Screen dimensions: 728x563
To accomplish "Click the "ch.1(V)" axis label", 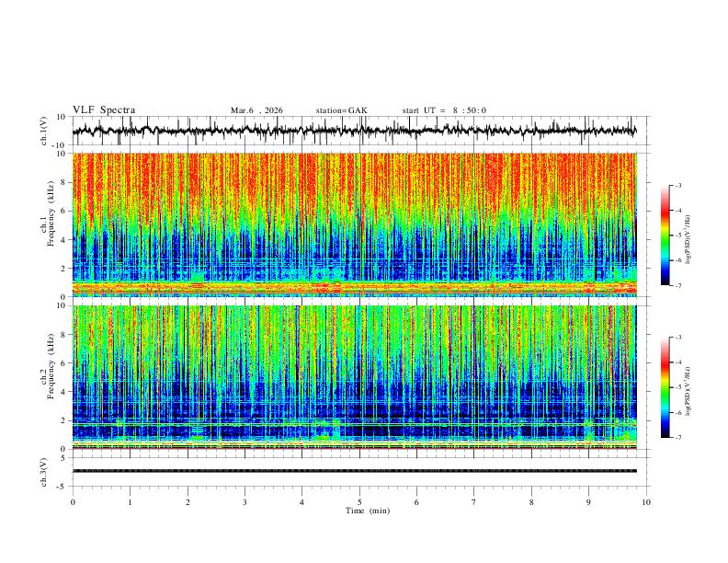I will click(x=44, y=131).
